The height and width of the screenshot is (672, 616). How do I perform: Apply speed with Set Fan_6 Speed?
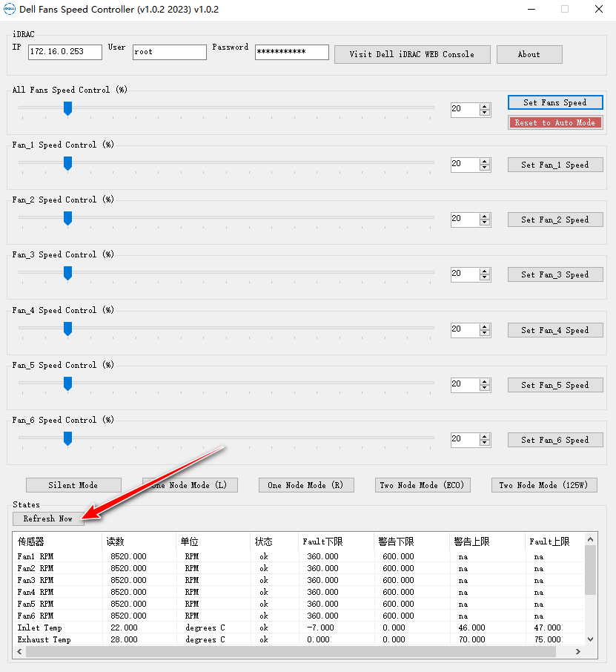click(x=555, y=440)
